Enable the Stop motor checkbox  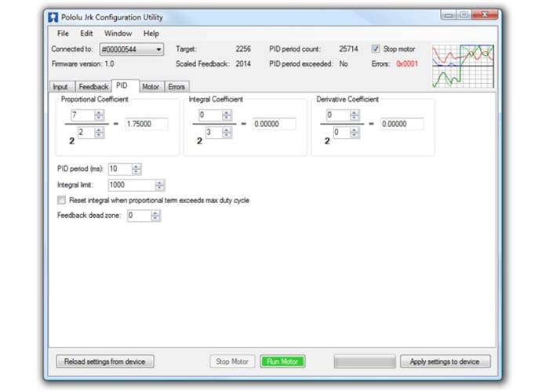click(x=375, y=49)
